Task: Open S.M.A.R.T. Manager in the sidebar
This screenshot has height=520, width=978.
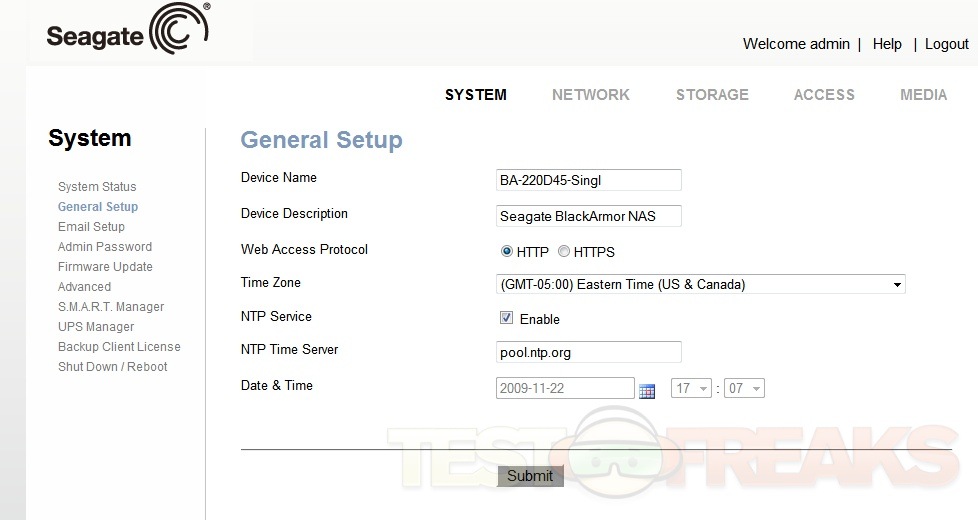Action: click(x=111, y=307)
